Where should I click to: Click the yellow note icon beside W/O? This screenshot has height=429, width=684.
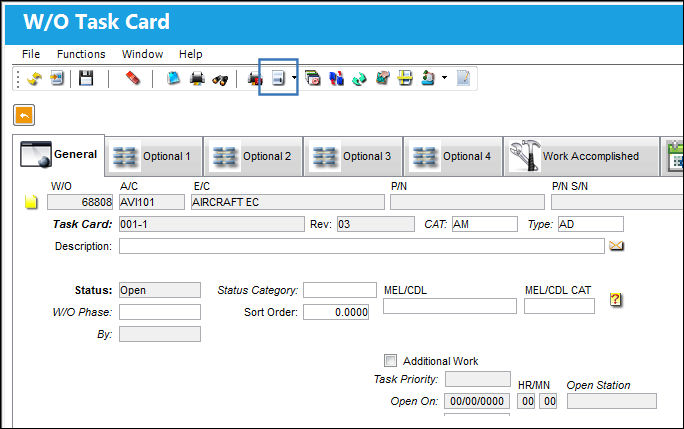click(x=31, y=202)
